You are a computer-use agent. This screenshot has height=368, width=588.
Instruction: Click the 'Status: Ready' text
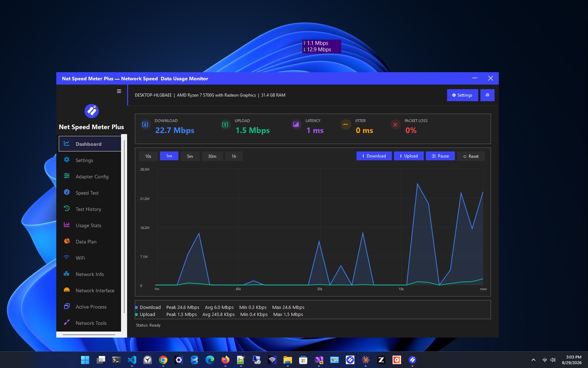point(148,325)
